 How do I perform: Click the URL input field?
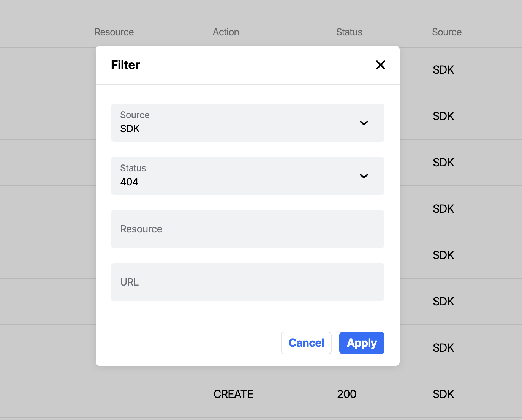[x=247, y=282]
